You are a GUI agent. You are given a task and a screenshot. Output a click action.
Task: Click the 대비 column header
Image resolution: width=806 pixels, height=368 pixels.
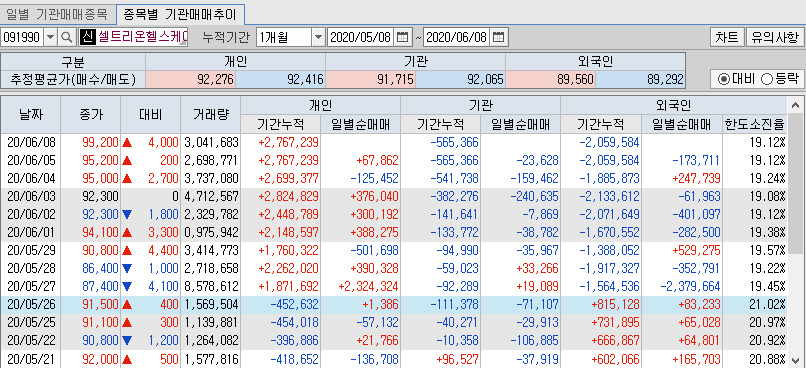[x=151, y=115]
